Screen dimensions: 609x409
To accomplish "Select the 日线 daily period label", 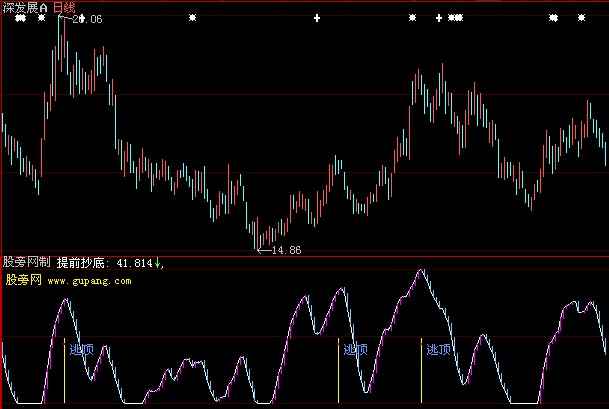I will [x=65, y=7].
